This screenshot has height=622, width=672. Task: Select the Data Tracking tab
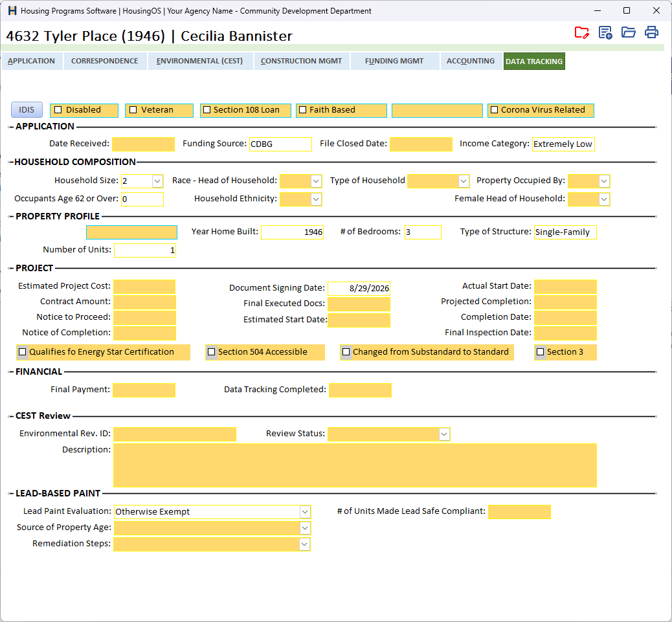534,61
